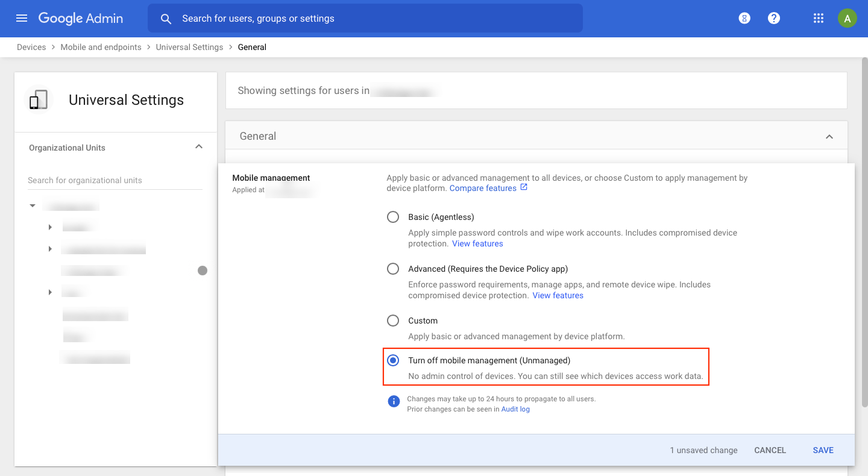Open the account avatar menu
The height and width of the screenshot is (476, 868).
(x=847, y=18)
